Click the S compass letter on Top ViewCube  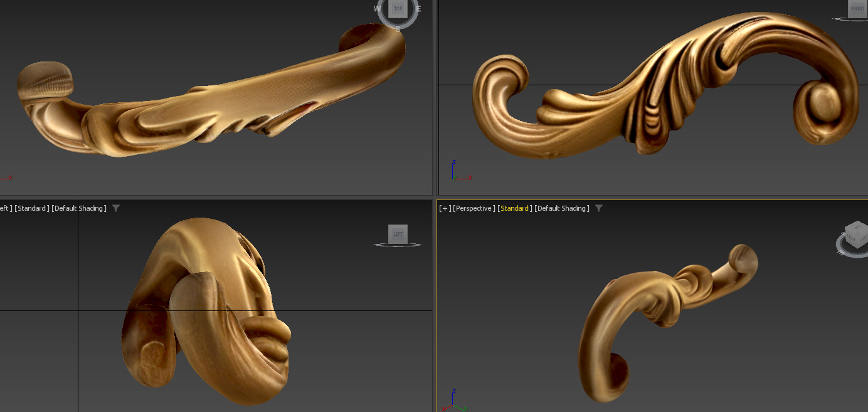[398, 29]
